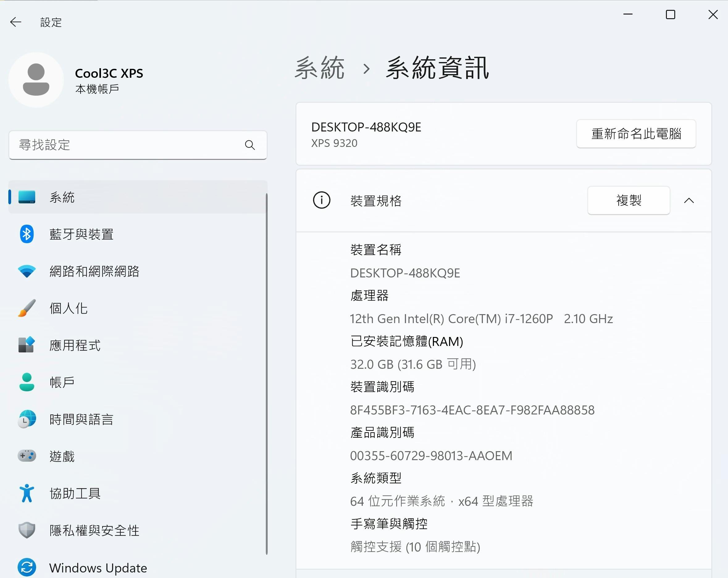
Task: Click the Accessibility figure icon
Action: click(x=27, y=493)
